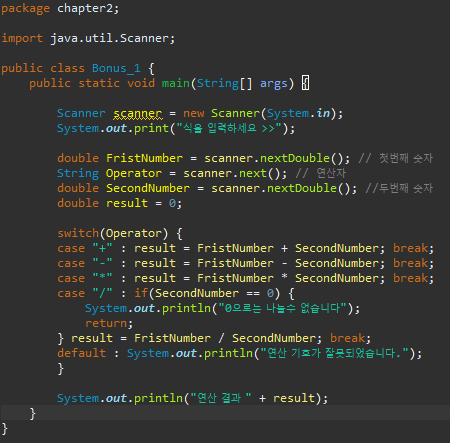Click the case "/" label

click(85, 293)
